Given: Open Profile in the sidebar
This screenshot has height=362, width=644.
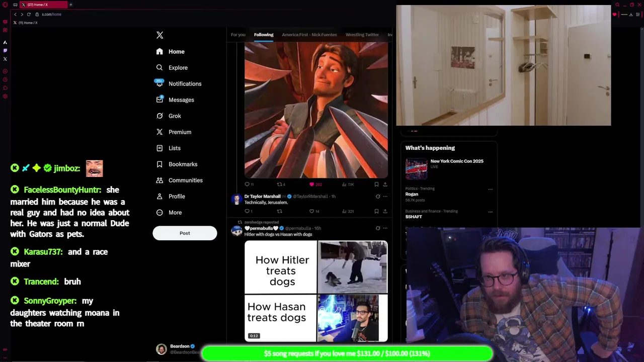Looking at the screenshot, I should (171, 196).
